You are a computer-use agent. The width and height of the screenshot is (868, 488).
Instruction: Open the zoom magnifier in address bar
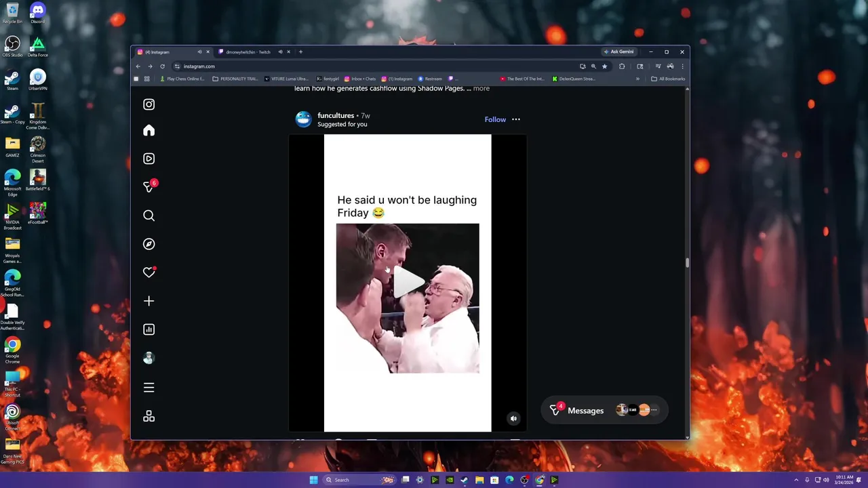coord(593,66)
